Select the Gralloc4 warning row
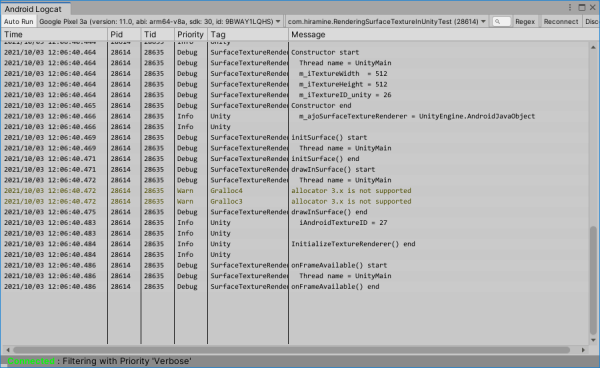This screenshot has width=600, height=368. coord(295,191)
